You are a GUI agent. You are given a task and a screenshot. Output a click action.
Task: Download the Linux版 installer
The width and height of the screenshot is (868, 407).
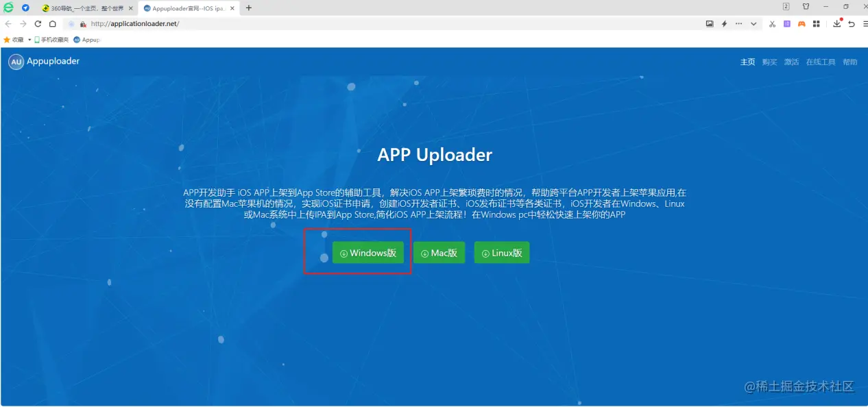click(x=502, y=253)
